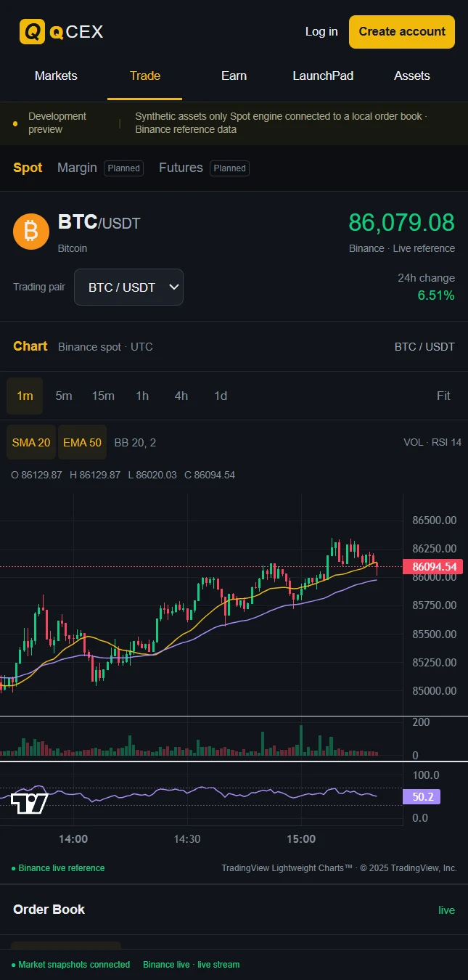
Task: Click the Chart section heading
Action: [x=30, y=346]
